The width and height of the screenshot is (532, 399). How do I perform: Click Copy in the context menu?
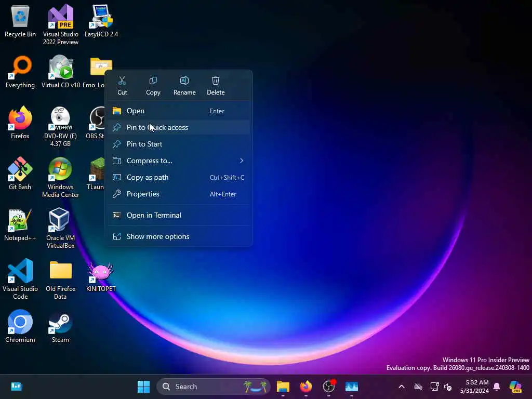pyautogui.click(x=153, y=86)
